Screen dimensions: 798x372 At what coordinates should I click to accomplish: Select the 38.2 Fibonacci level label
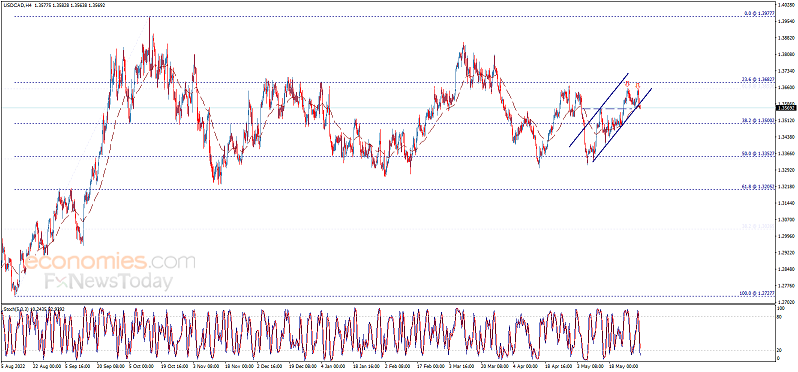pyautogui.click(x=759, y=121)
